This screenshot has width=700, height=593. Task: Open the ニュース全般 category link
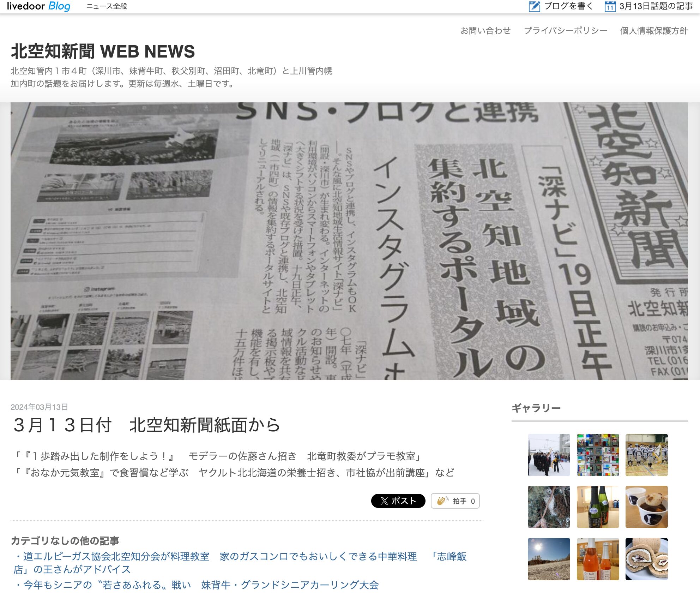pos(107,6)
